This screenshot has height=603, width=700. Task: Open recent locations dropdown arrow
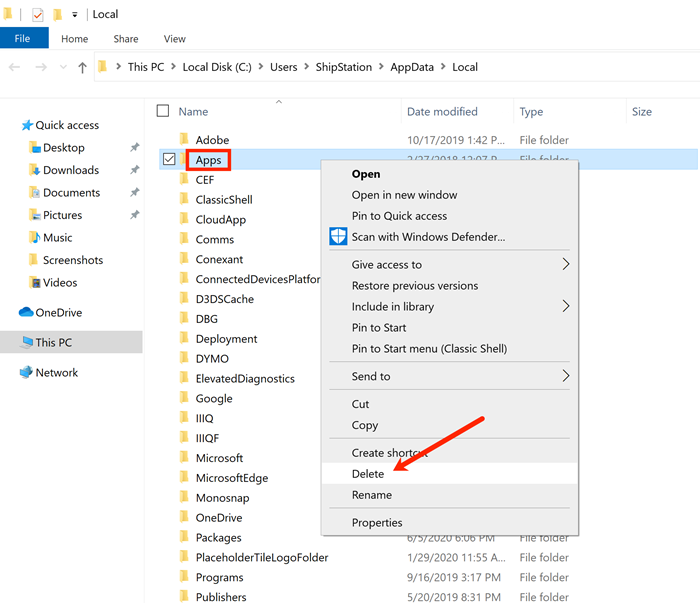pos(63,67)
